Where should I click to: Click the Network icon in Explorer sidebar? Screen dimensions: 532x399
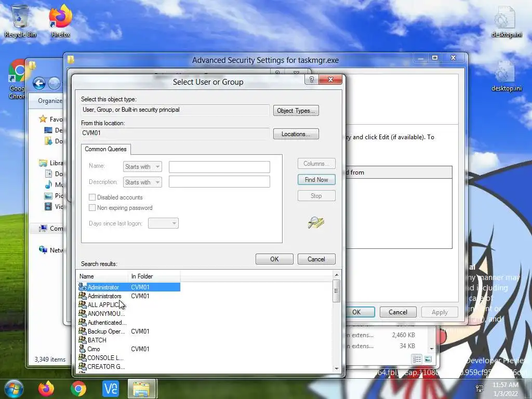click(43, 250)
